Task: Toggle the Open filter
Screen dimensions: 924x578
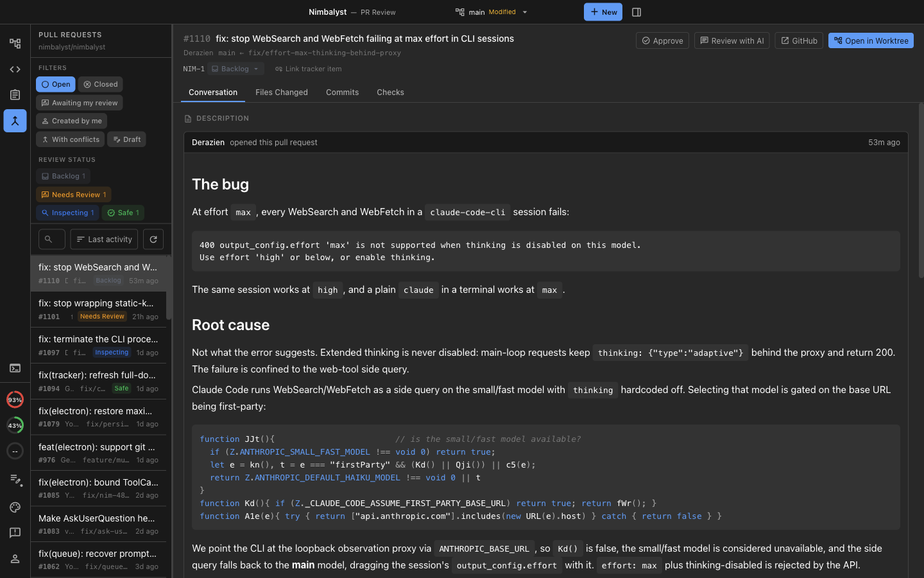Action: point(55,84)
